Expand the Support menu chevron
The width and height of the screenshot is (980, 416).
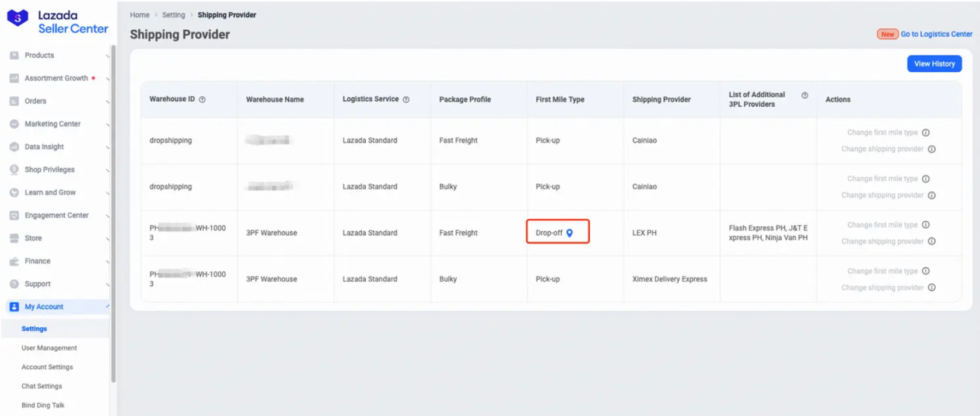107,285
